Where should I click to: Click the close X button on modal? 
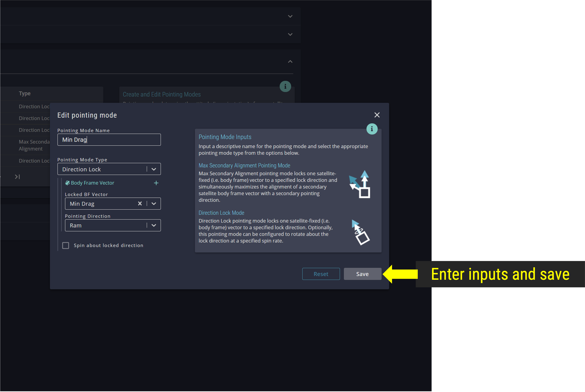click(x=377, y=115)
